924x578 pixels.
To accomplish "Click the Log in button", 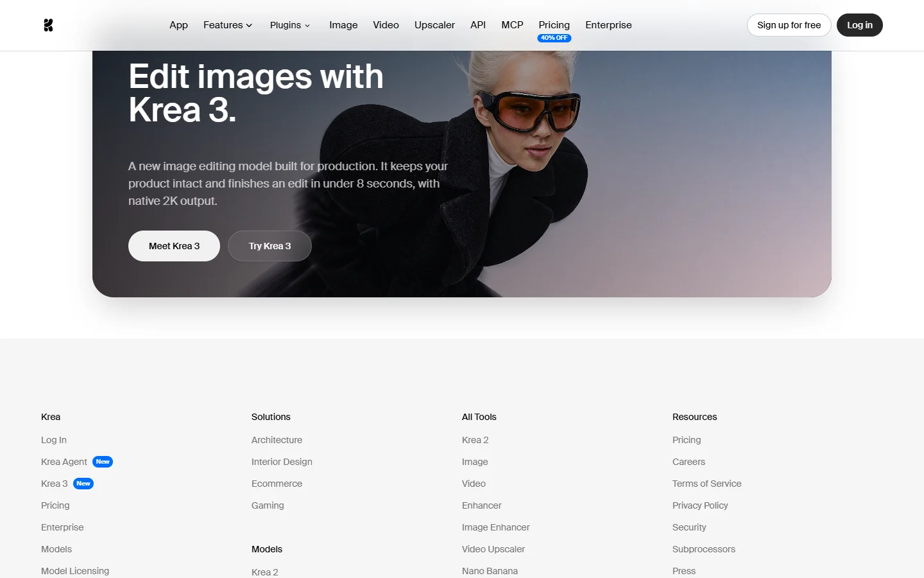I will point(860,25).
